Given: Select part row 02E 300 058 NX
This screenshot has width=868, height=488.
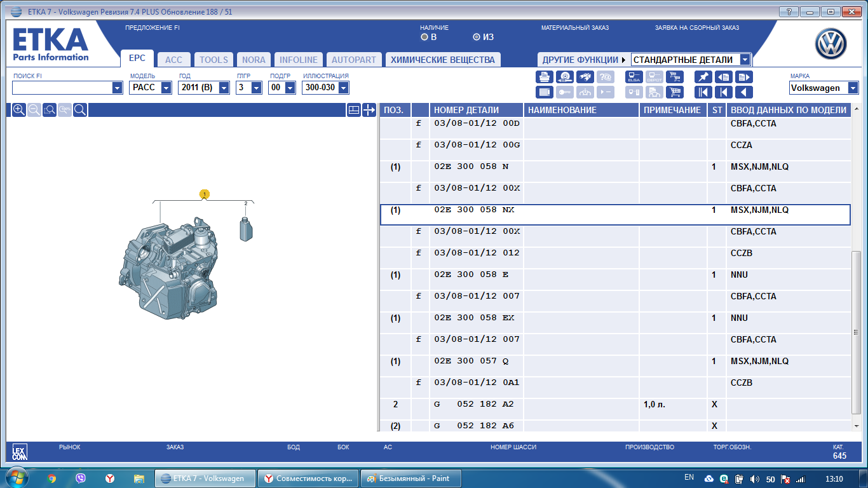Looking at the screenshot, I should (615, 215).
